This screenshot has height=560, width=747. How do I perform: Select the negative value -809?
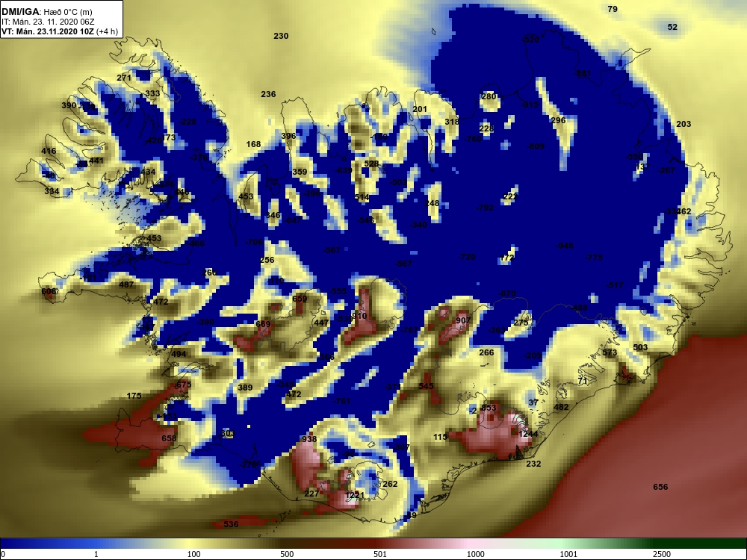[536, 146]
